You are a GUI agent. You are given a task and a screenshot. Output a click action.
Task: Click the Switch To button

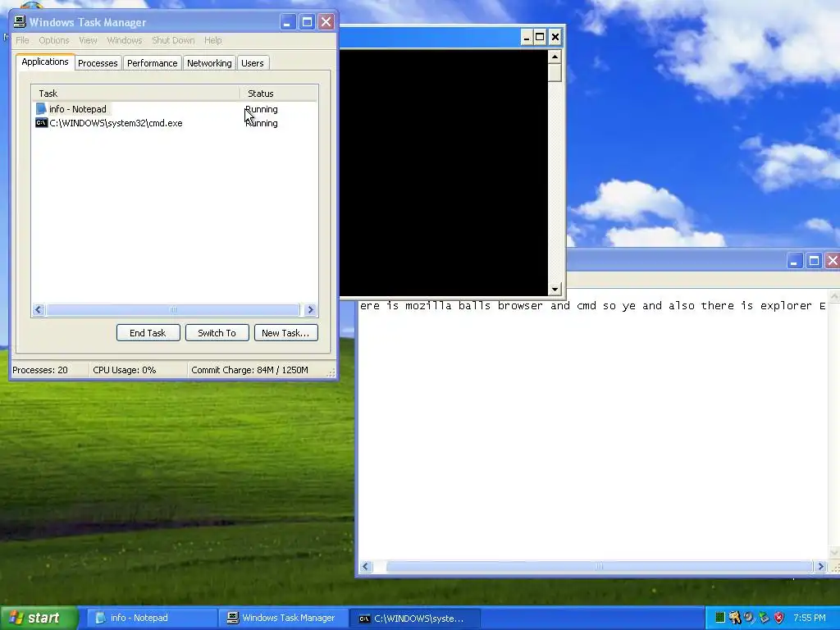click(x=217, y=333)
